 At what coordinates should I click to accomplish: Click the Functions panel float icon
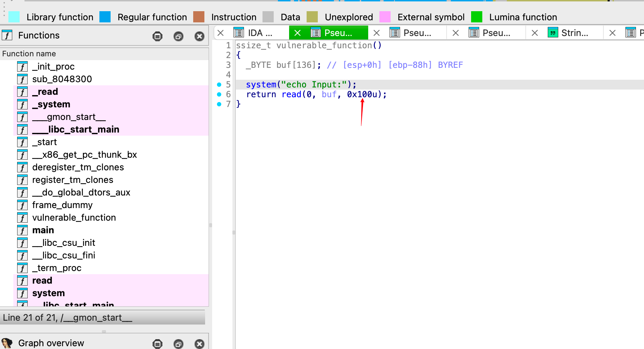(178, 36)
